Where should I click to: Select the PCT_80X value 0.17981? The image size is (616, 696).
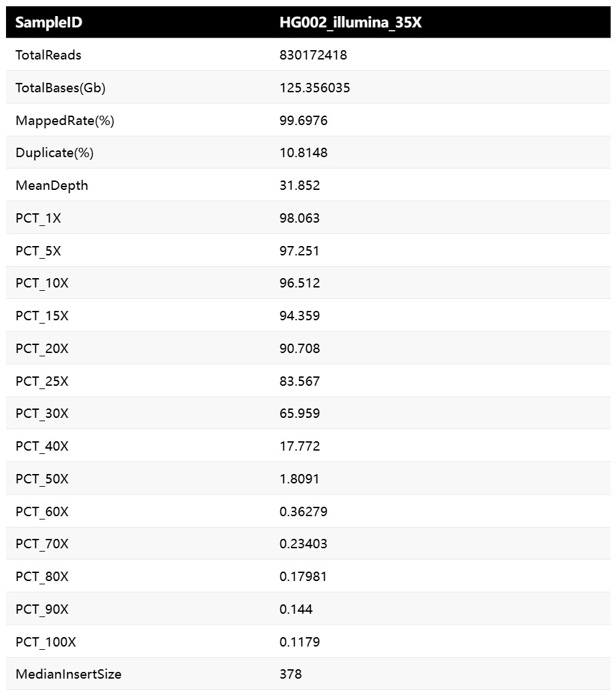coord(303,576)
